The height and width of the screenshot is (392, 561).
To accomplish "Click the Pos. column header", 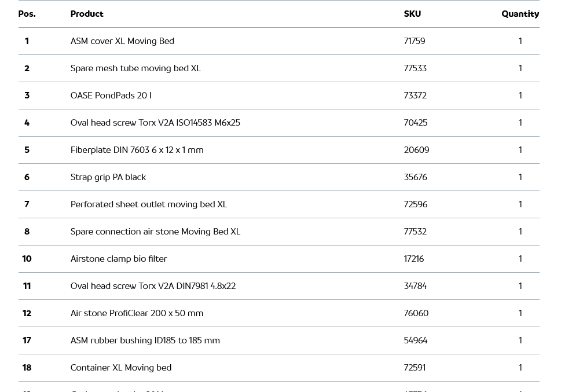I will pyautogui.click(x=27, y=14).
